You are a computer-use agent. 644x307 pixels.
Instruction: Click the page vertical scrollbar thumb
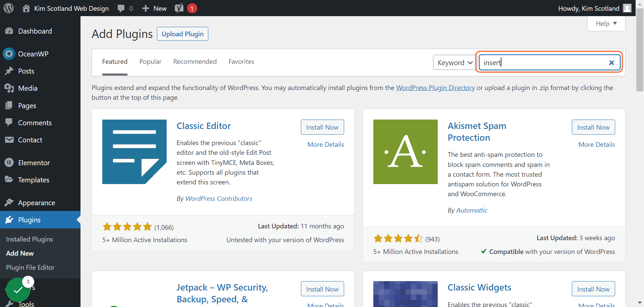(640, 50)
